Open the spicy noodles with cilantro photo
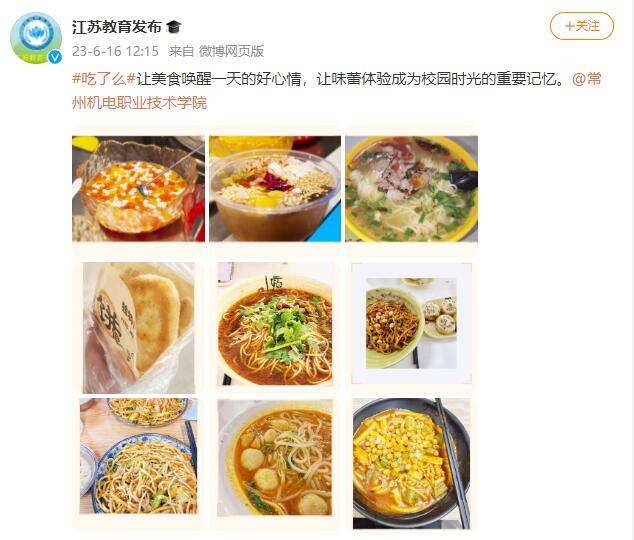This screenshot has height=540, width=634. 275,324
